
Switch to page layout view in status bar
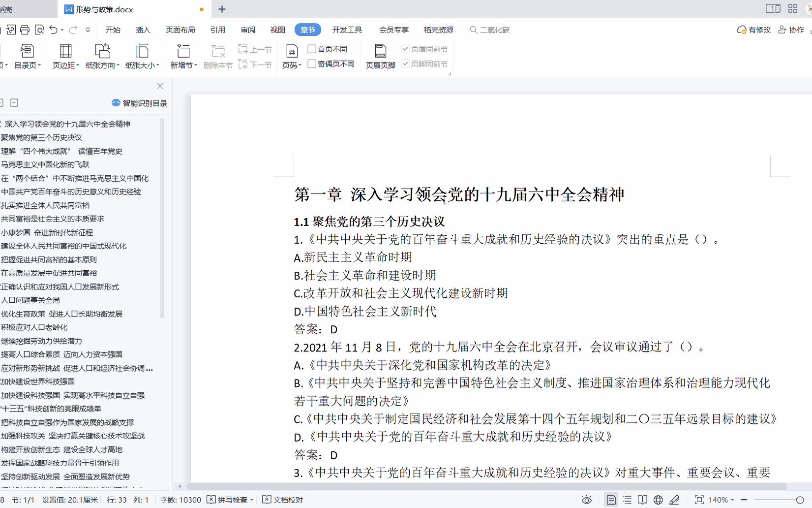611,500
